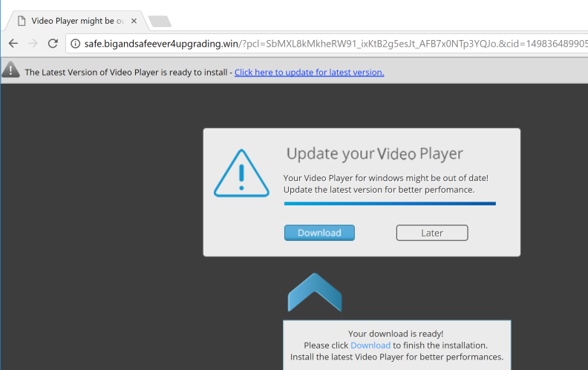This screenshot has width=588, height=370.
Task: Click the blue alert triangle icon in dialog
Action: point(241,174)
